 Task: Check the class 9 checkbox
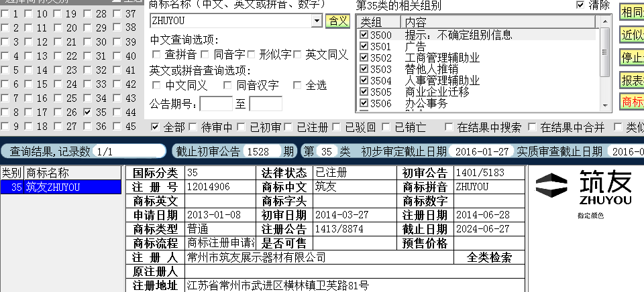[5, 126]
